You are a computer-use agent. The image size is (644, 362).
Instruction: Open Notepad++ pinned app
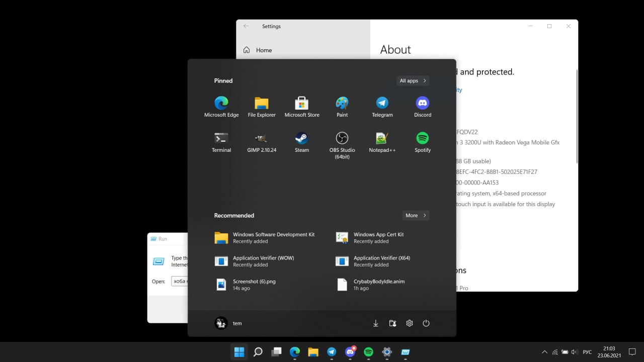click(x=382, y=142)
